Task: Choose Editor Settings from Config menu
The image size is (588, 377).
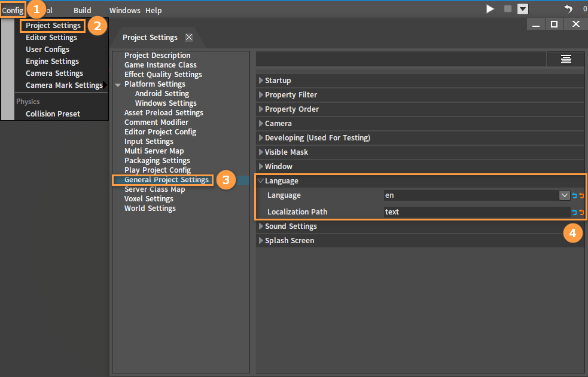Action: tap(51, 38)
